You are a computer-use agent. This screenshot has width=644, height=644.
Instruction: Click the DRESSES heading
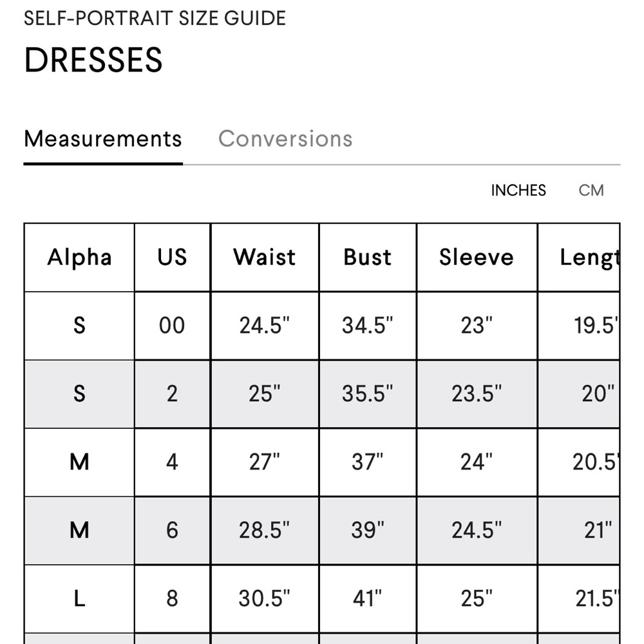[93, 61]
